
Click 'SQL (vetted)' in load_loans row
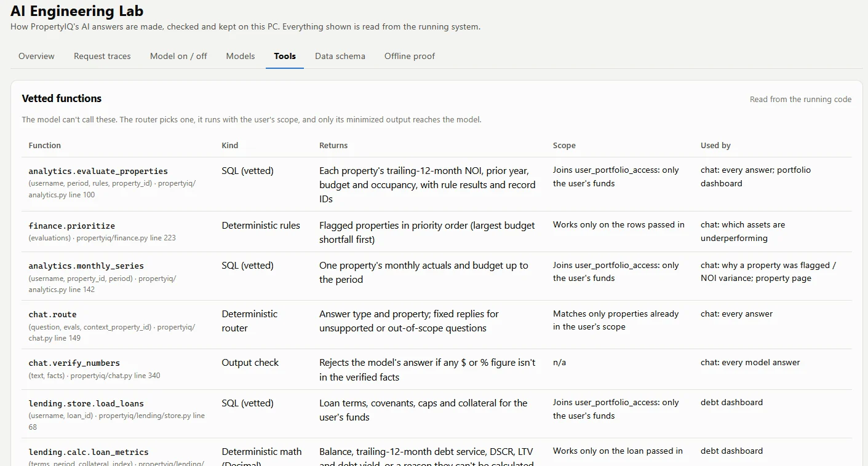(x=247, y=403)
